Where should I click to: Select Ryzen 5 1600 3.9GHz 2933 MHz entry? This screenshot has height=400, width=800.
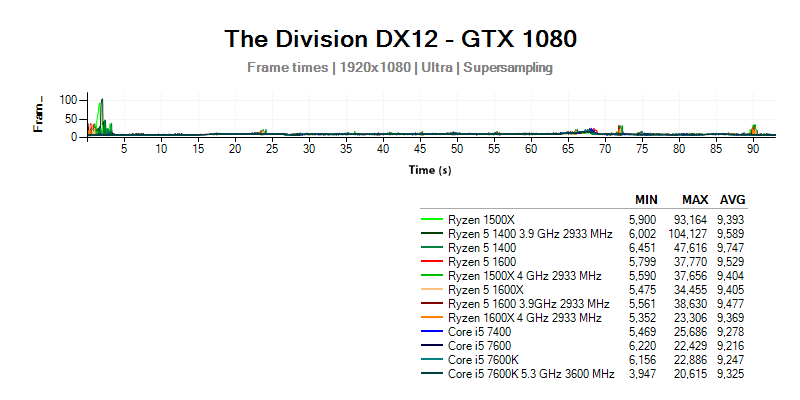tap(529, 304)
